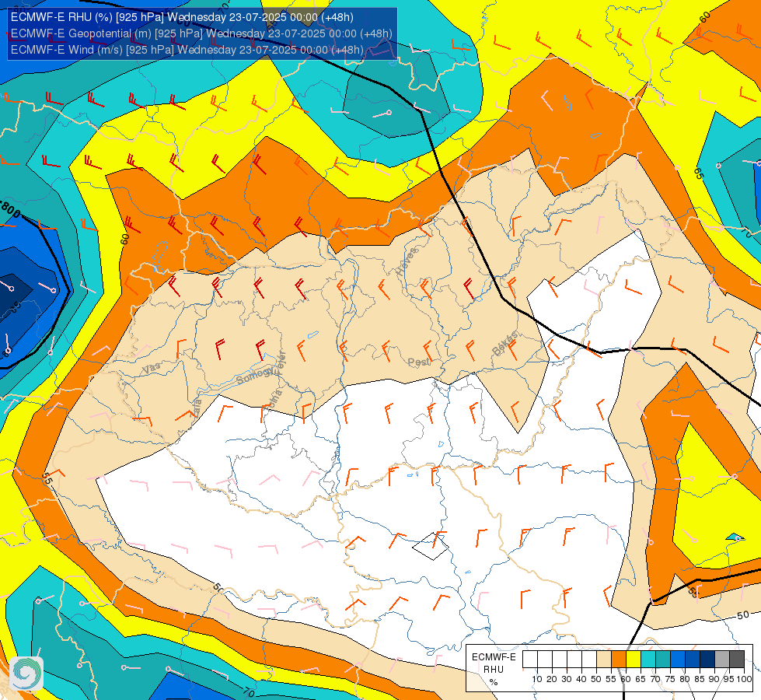Image resolution: width=761 pixels, height=700 pixels.
Task: Click the ECMWF-E RHU (%) title line
Action: [182, 17]
